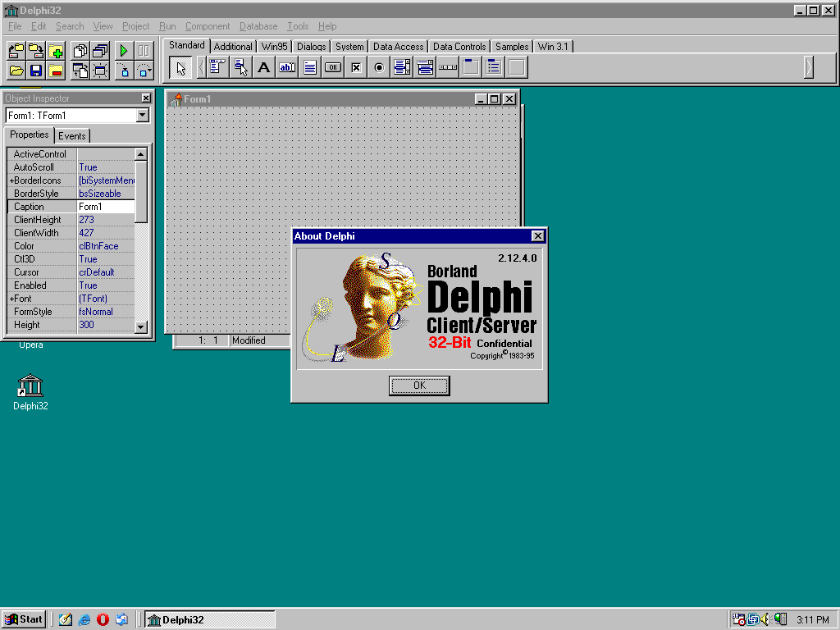Switch to the Dialogs palette tab
Screen dimensions: 840x630
pos(311,47)
